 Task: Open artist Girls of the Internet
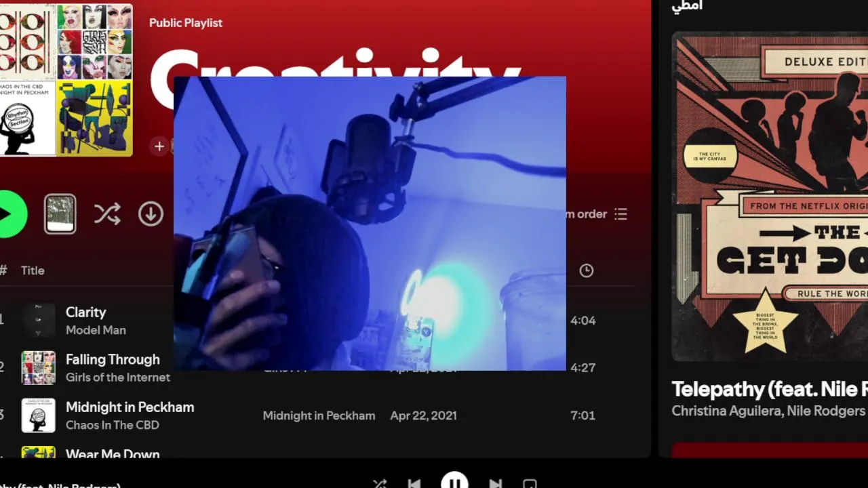click(118, 378)
